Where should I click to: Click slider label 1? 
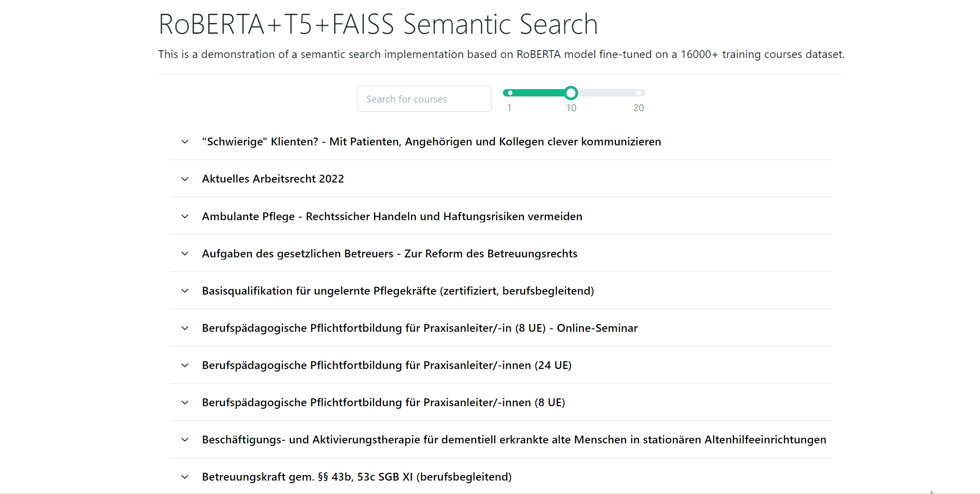[x=509, y=108]
